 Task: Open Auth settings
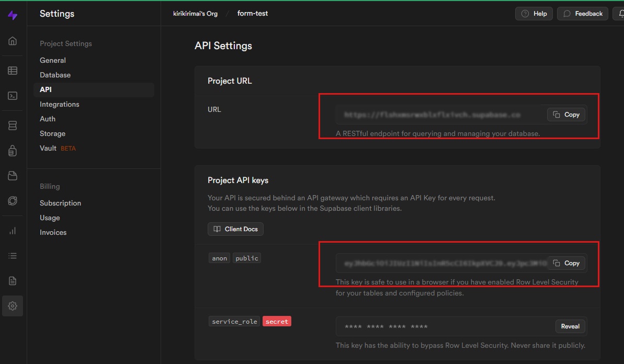coord(48,119)
